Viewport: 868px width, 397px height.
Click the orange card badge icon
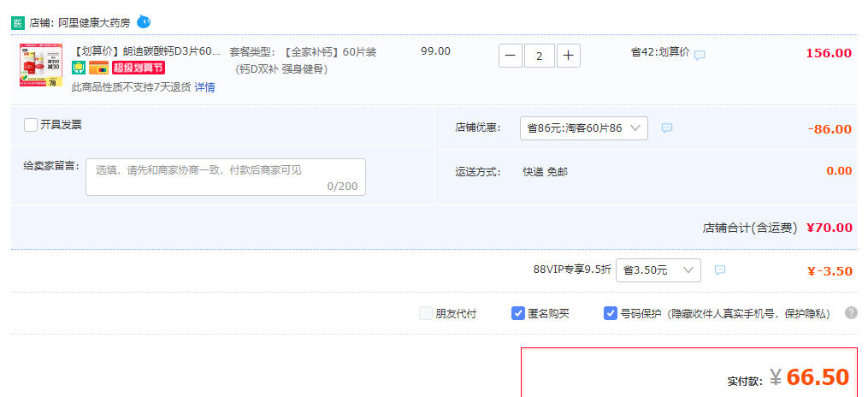98,68
